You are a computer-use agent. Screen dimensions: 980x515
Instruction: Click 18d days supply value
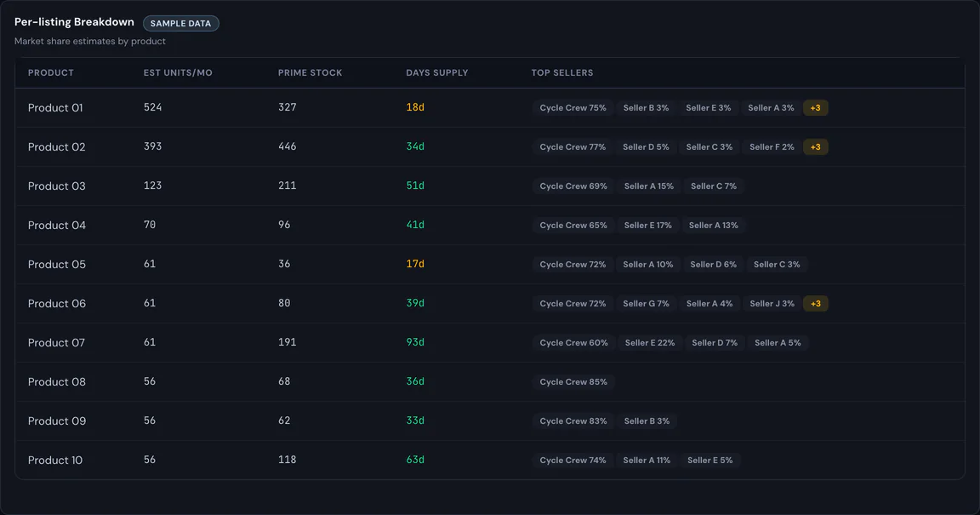(x=415, y=107)
